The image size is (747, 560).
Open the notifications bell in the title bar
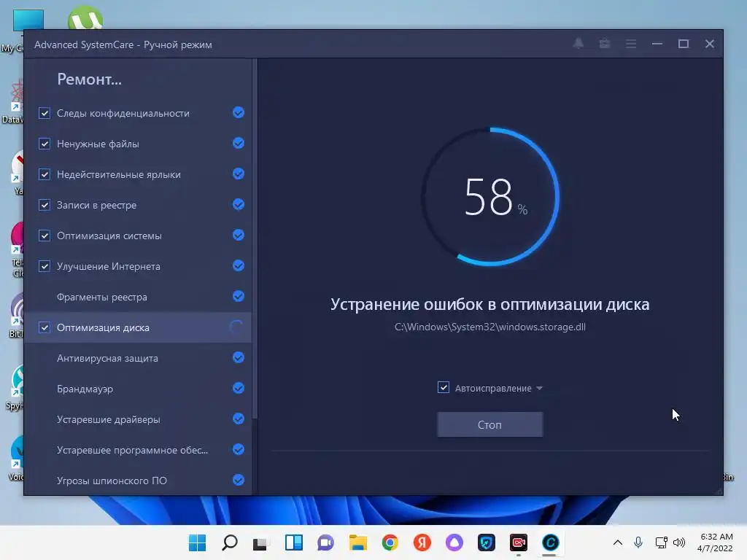coord(578,44)
